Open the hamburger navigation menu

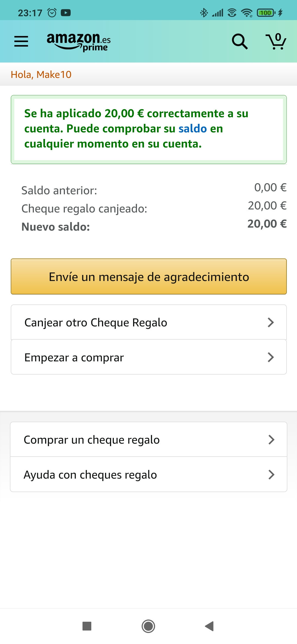click(x=21, y=41)
